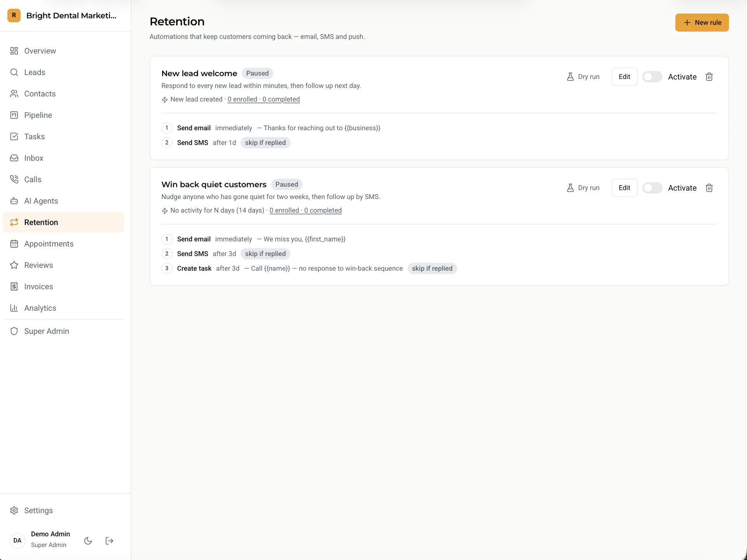
Task: Click 'Thanks for reaching out to {{business}}' step text
Action: click(x=322, y=128)
